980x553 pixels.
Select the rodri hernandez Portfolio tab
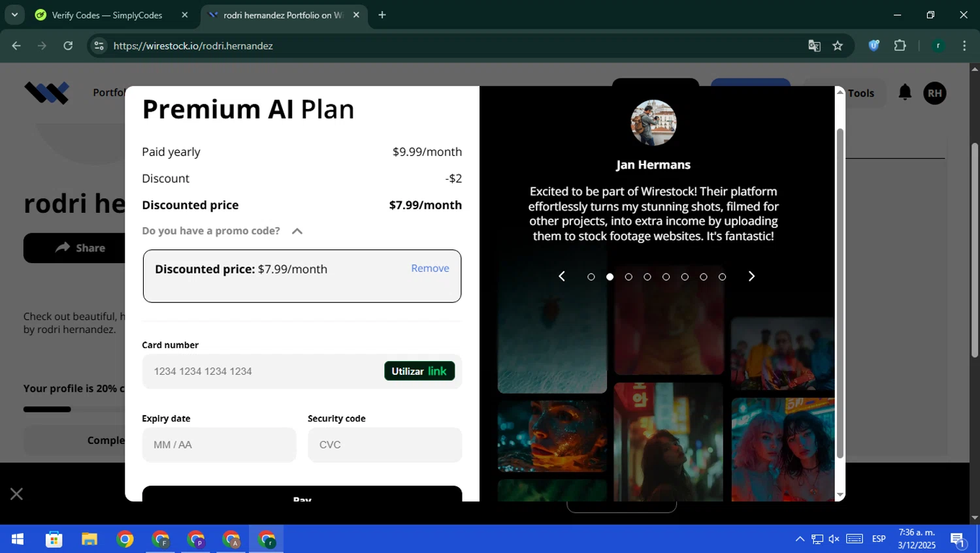click(284, 15)
